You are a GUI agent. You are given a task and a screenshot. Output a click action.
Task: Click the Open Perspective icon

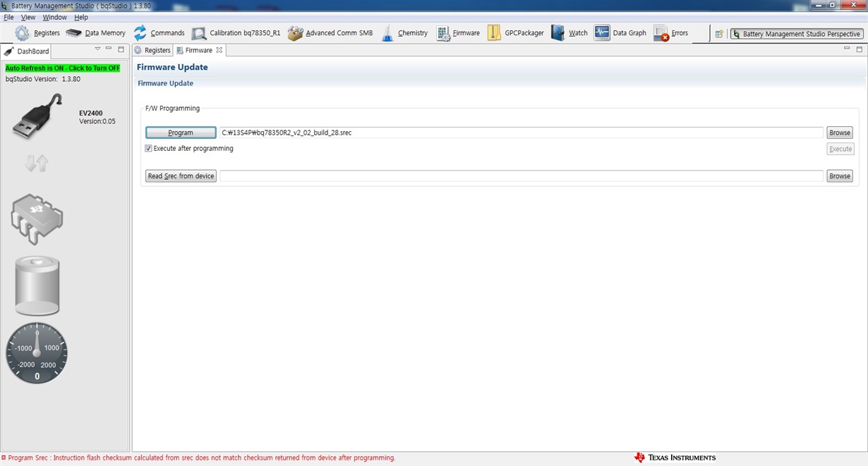click(x=719, y=34)
